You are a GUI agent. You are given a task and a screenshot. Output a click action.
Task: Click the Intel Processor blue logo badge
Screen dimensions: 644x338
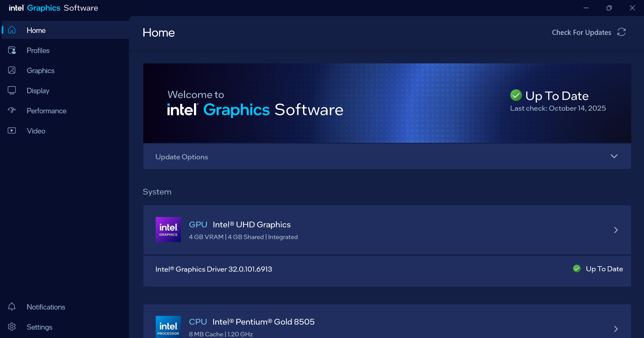tap(168, 327)
